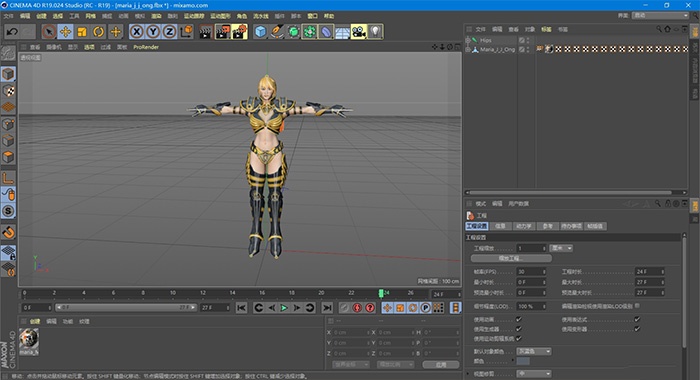The height and width of the screenshot is (380, 700).
Task: Uncheck the Use Deformers checkbox
Action: click(x=637, y=329)
